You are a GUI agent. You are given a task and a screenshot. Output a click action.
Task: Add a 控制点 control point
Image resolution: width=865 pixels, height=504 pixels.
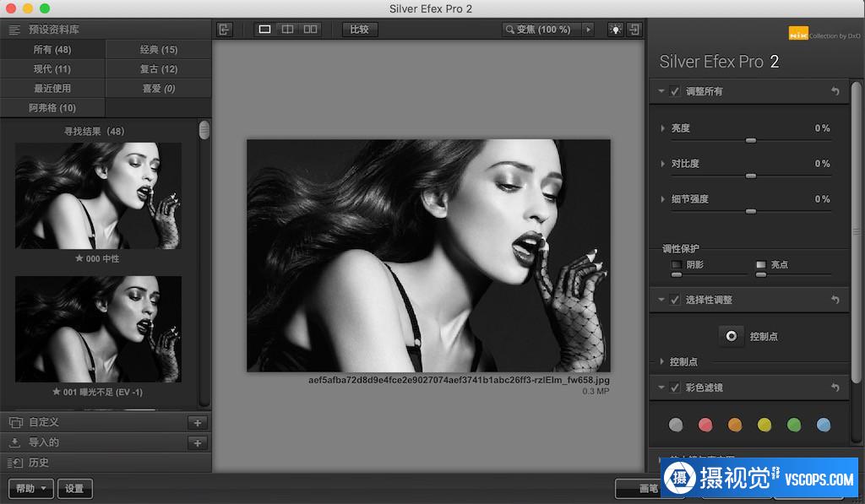click(x=731, y=336)
